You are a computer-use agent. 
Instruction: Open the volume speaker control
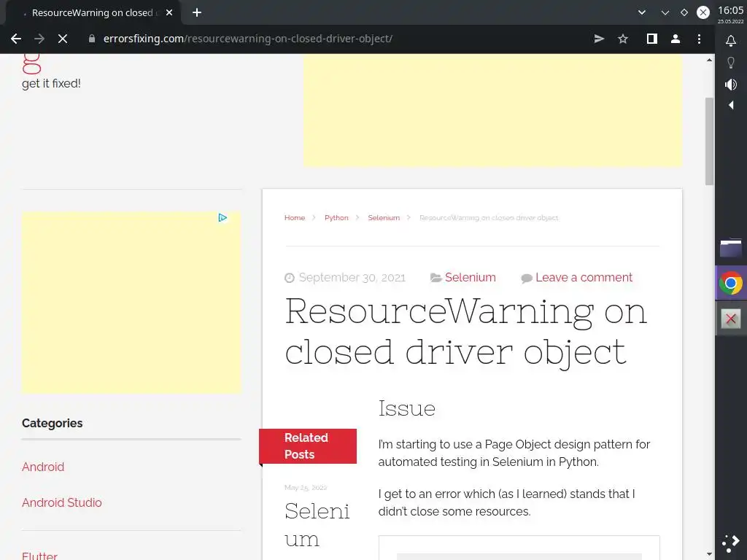731,85
